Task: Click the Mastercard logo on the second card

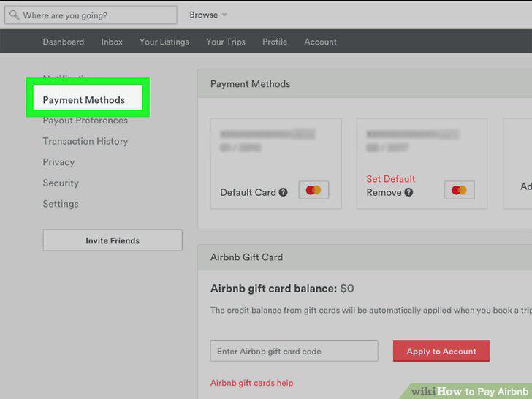Action: (x=460, y=190)
